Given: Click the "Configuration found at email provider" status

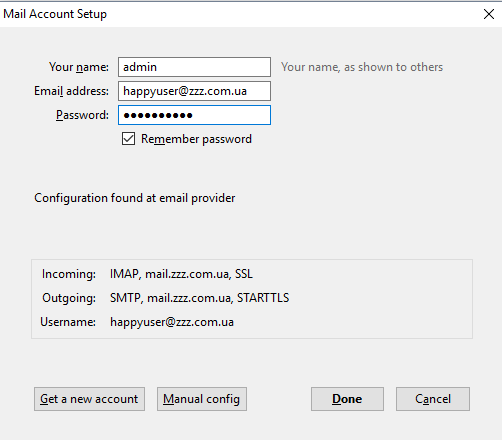Looking at the screenshot, I should (x=135, y=198).
